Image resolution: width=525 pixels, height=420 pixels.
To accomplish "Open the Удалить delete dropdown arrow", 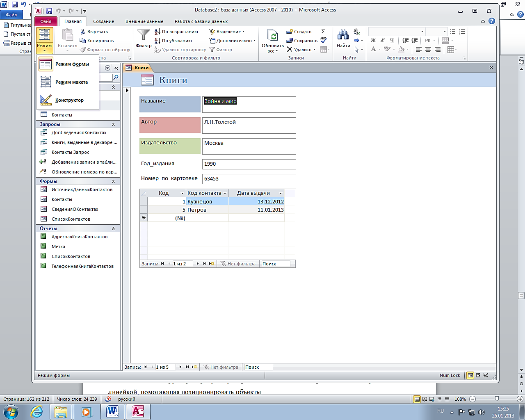I will [x=315, y=50].
